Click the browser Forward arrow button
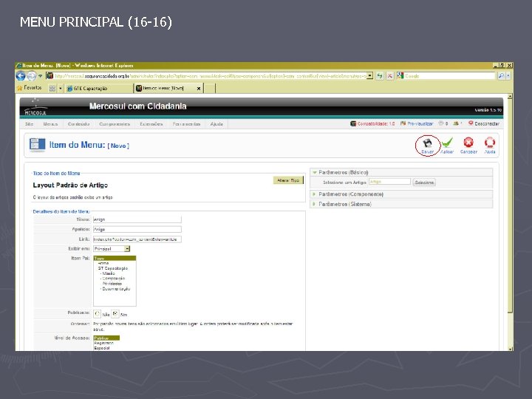The width and height of the screenshot is (532, 399). point(31,76)
